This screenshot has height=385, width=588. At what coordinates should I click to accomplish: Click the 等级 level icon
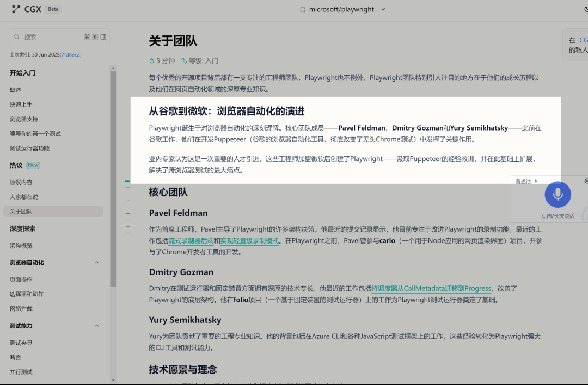[184, 61]
